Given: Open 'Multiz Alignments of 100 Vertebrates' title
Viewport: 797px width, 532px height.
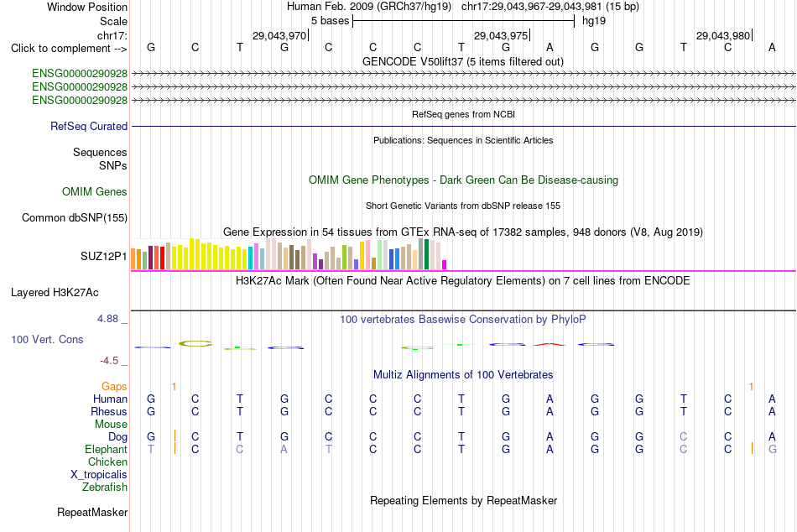Looking at the screenshot, I should coord(463,375).
